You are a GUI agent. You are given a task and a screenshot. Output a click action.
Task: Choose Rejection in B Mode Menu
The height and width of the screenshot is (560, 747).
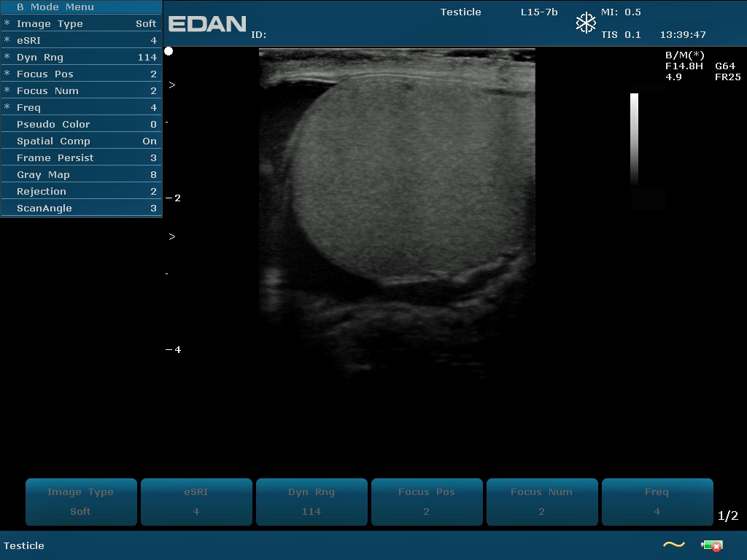point(81,192)
